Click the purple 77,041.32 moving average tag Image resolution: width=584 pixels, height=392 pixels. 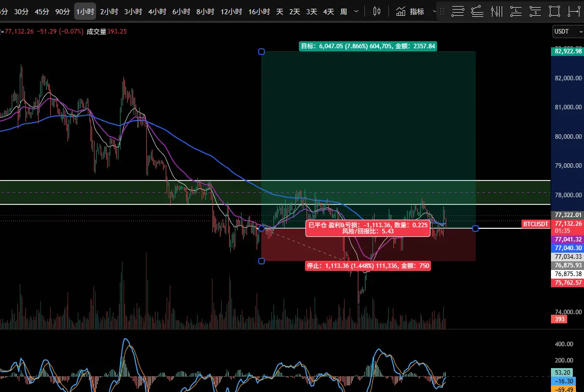coord(568,239)
